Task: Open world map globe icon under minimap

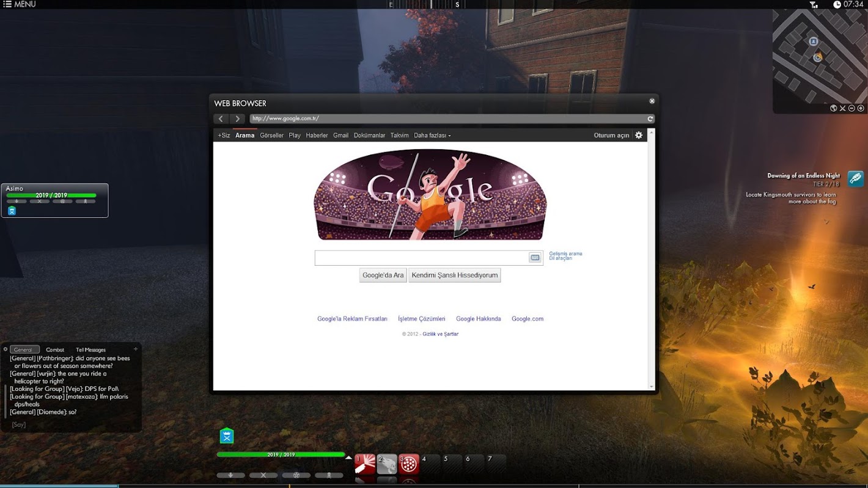Action: tap(833, 108)
